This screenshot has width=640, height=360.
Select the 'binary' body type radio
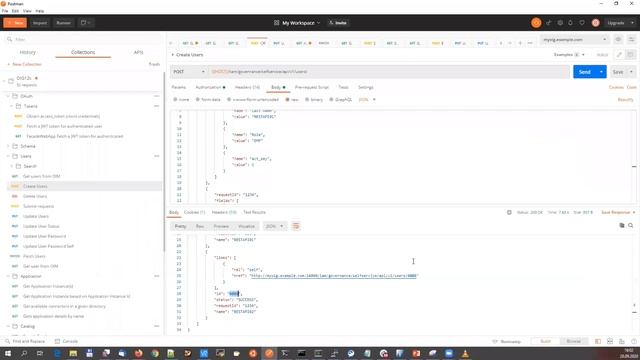click(x=307, y=100)
